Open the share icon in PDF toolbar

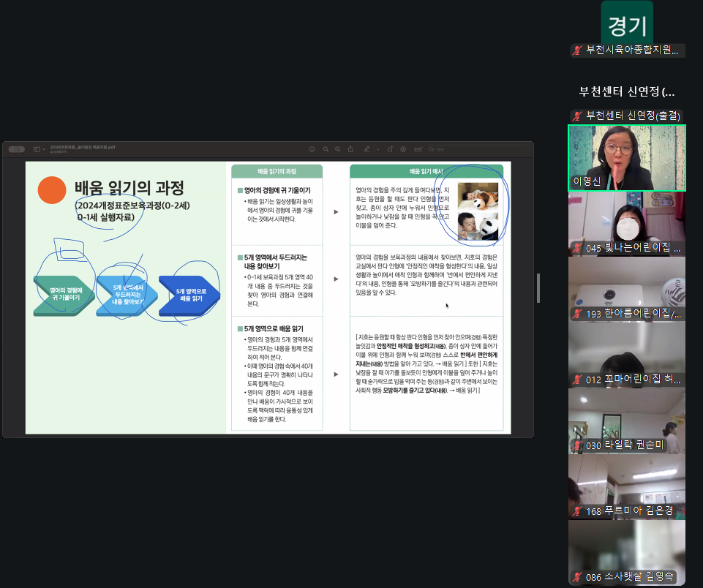(x=350, y=149)
